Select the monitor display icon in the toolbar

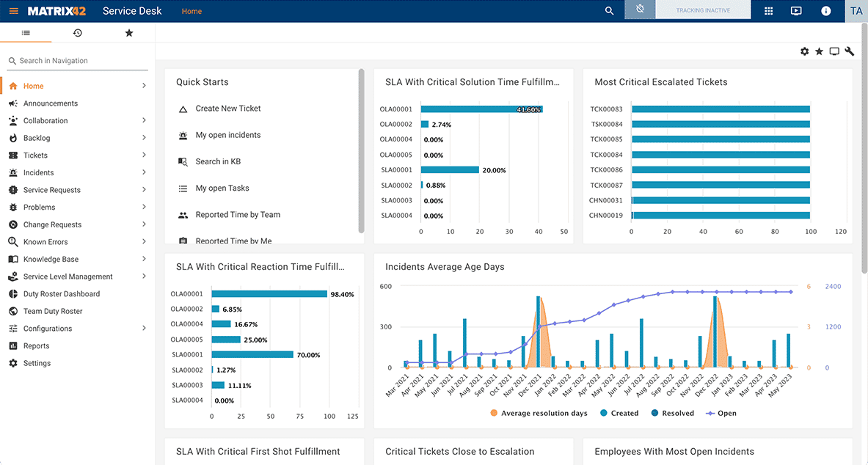[834, 51]
